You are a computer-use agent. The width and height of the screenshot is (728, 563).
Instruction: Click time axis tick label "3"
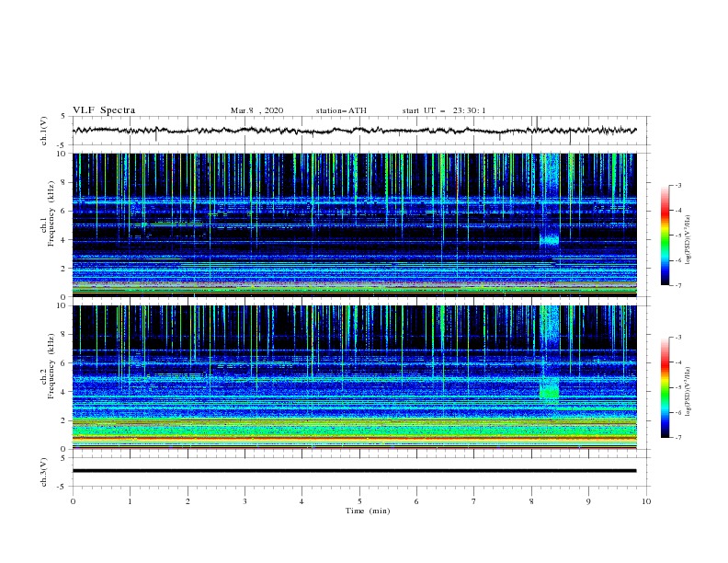tap(245, 501)
